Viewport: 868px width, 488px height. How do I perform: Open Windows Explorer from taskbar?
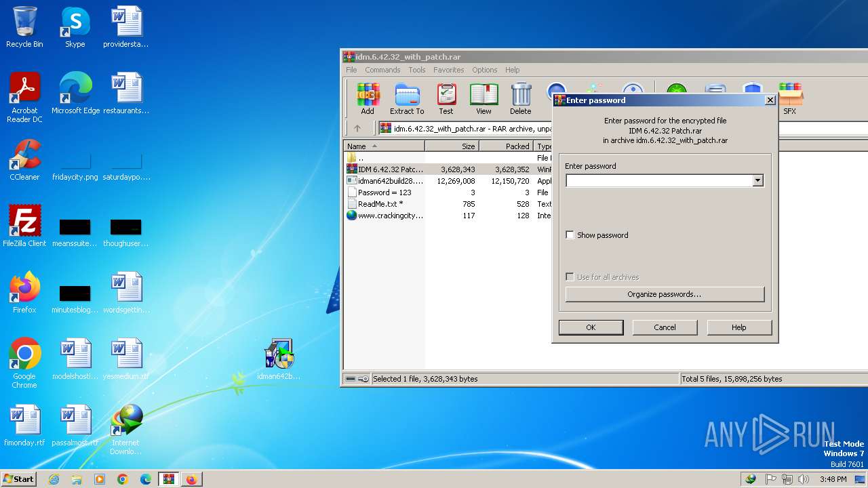point(77,479)
